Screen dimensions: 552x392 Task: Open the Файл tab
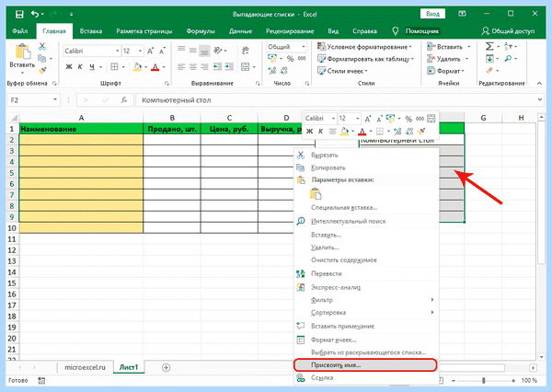(19, 31)
